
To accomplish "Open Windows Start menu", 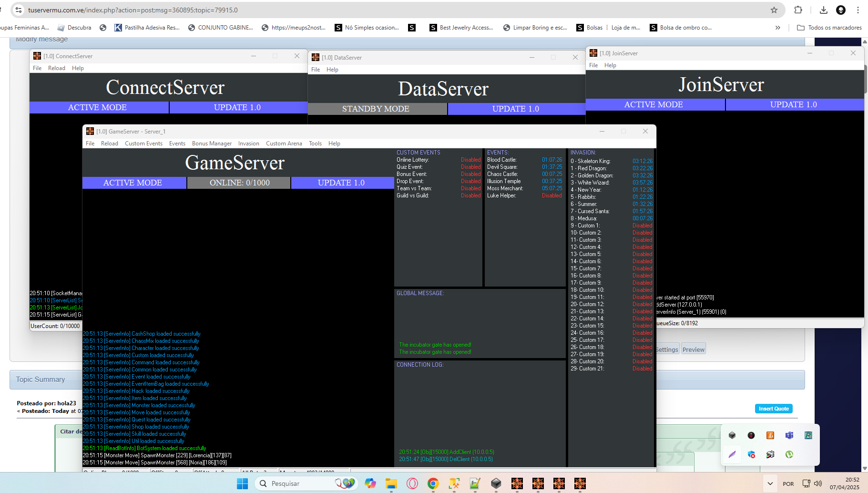I will pyautogui.click(x=242, y=483).
